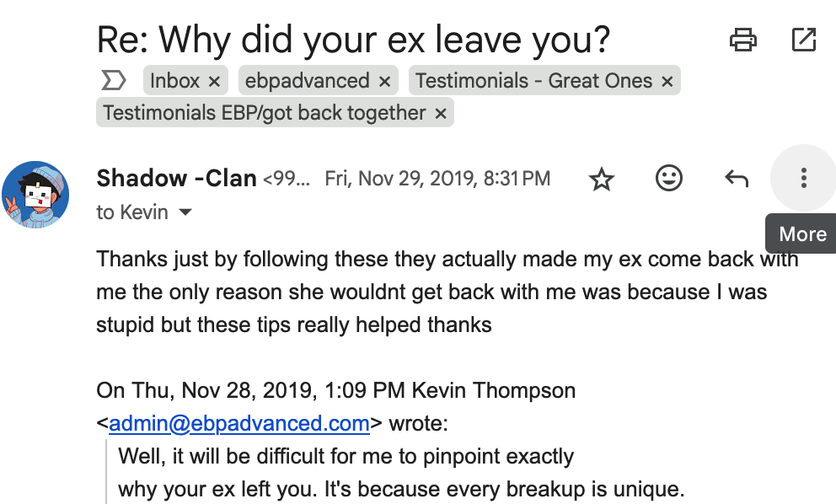Reply using the arrow icon
Viewport: 836px width, 504px height.
pyautogui.click(x=737, y=178)
